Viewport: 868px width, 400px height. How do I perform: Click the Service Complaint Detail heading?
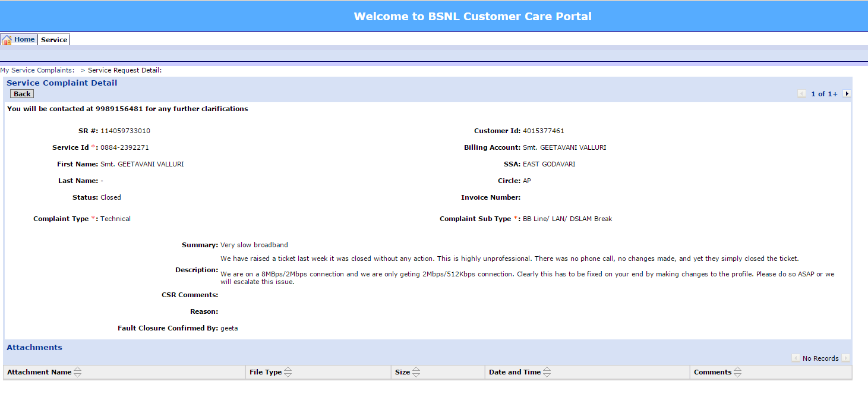coord(62,83)
